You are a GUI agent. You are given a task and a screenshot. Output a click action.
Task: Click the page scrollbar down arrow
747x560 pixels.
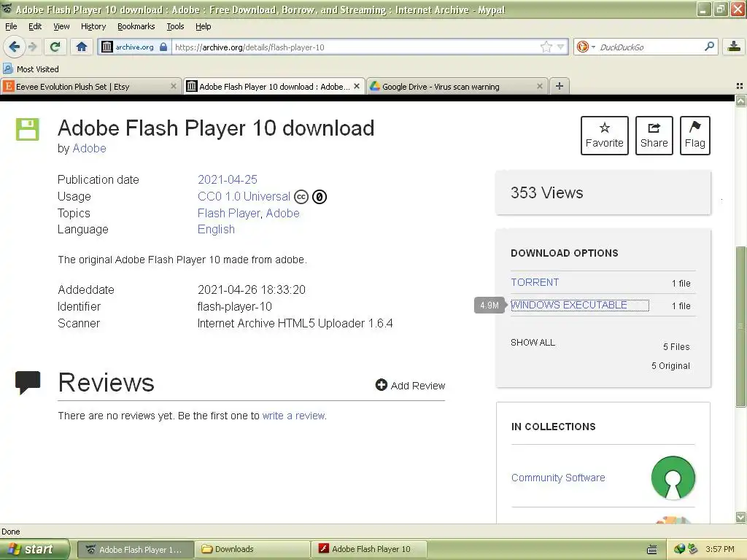tap(740, 517)
